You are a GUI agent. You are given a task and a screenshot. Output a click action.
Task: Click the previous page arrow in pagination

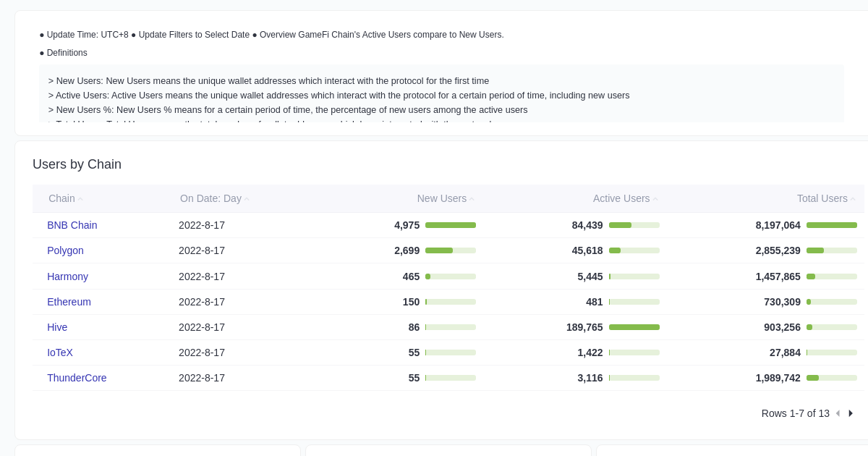point(838,413)
